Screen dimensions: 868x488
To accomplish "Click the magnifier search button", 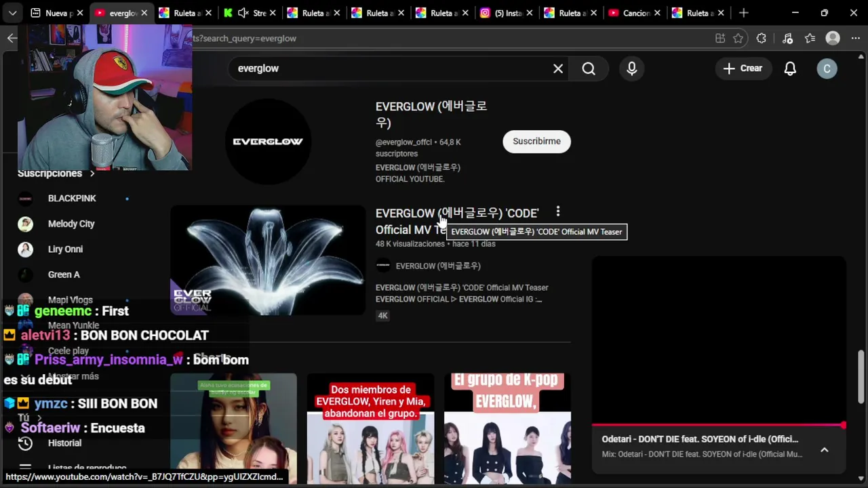I will [x=589, y=68].
